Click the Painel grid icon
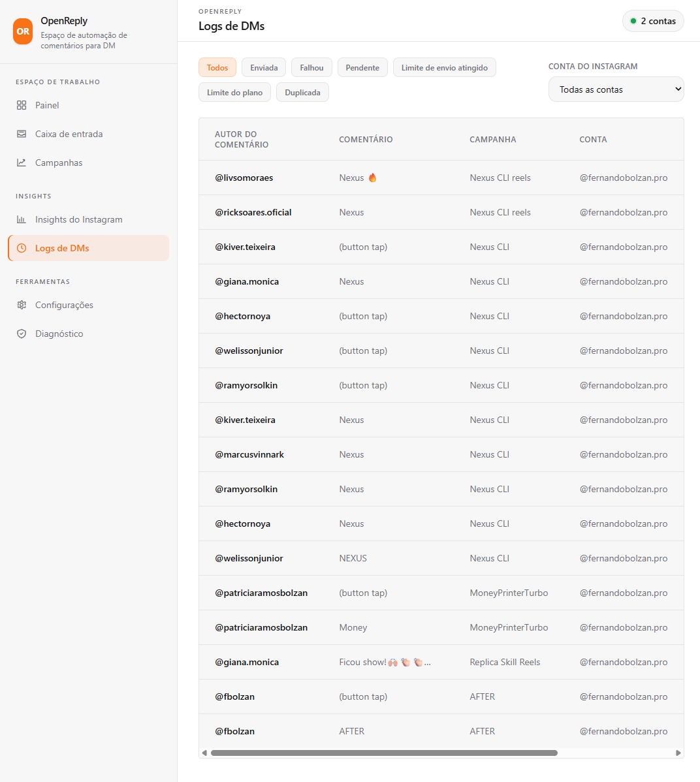 point(22,105)
